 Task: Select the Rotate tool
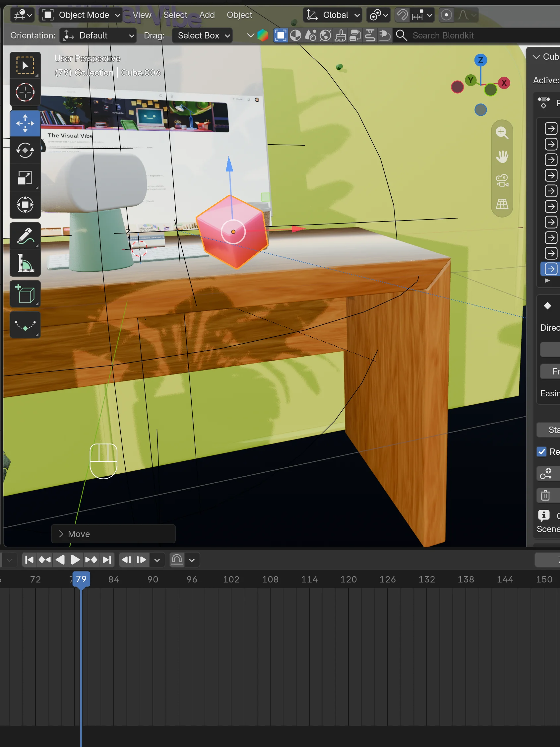click(25, 150)
